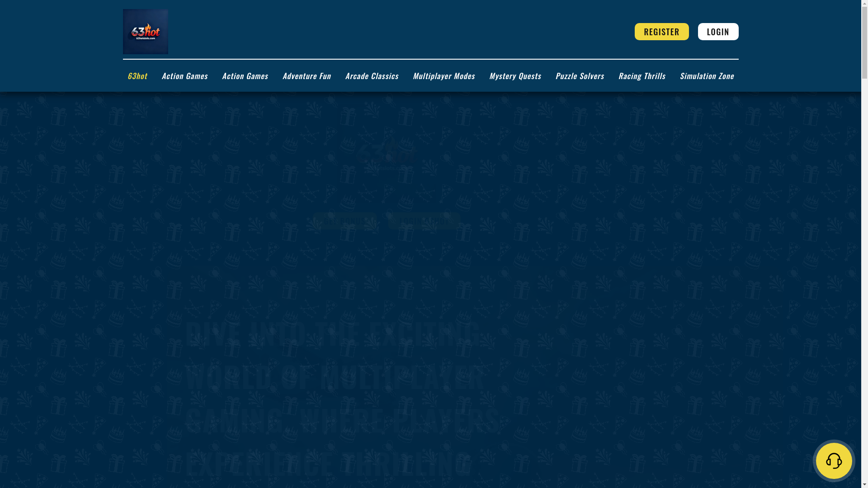The width and height of the screenshot is (868, 488).
Task: Click the faded $58 bonus banner button
Action: click(x=344, y=221)
